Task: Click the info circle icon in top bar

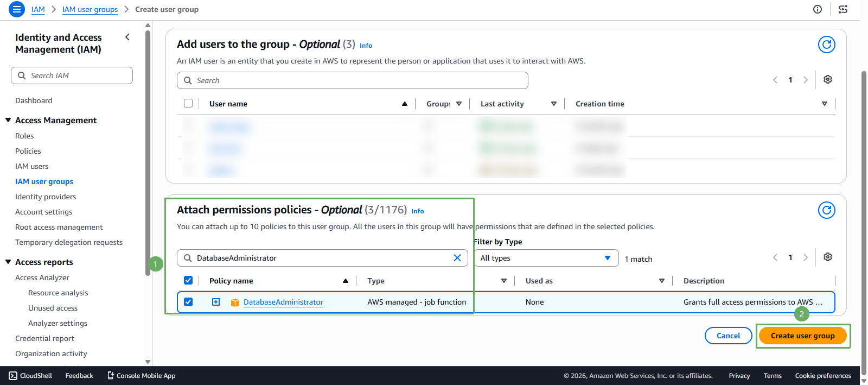Action: click(818, 9)
